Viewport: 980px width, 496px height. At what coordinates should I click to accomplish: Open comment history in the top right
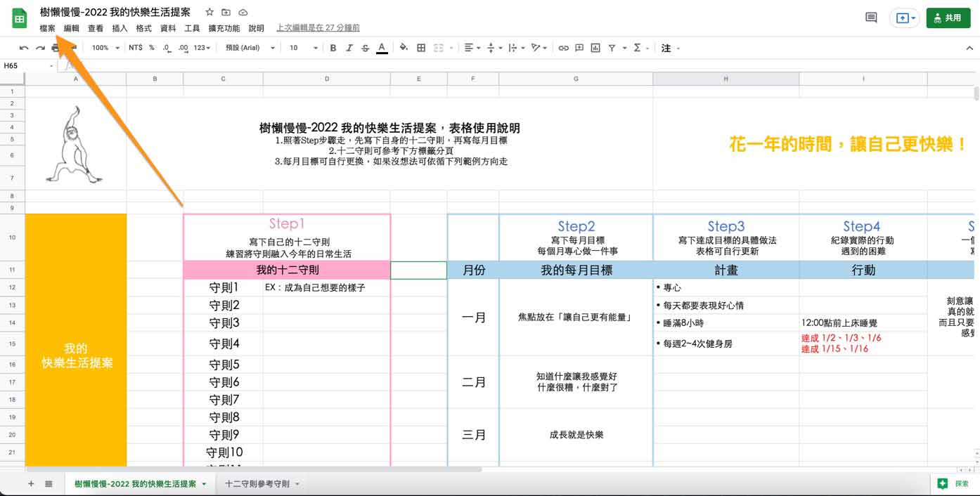click(x=871, y=18)
